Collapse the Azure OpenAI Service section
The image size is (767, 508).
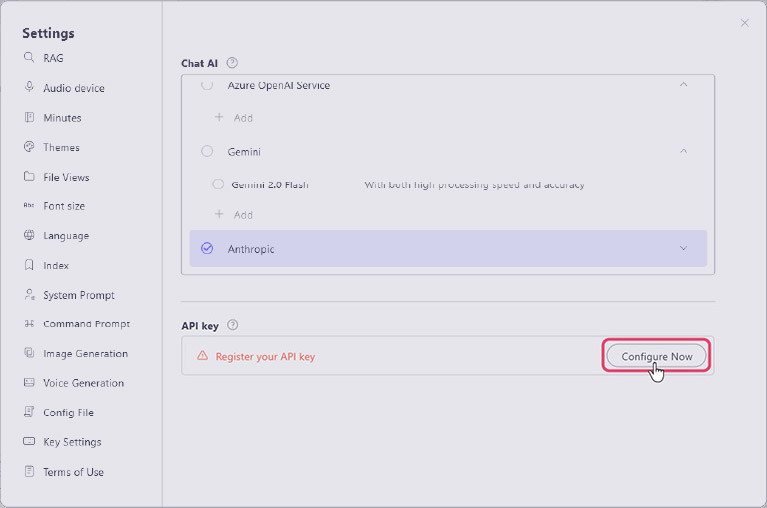coord(683,85)
